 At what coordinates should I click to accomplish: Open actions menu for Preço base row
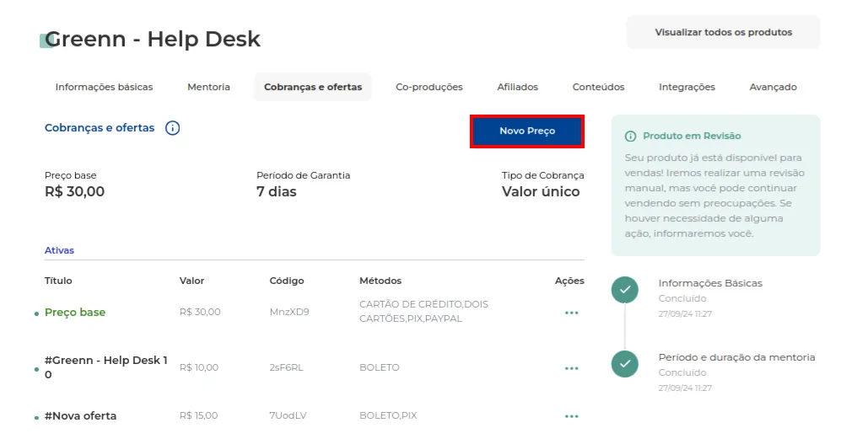coord(571,313)
